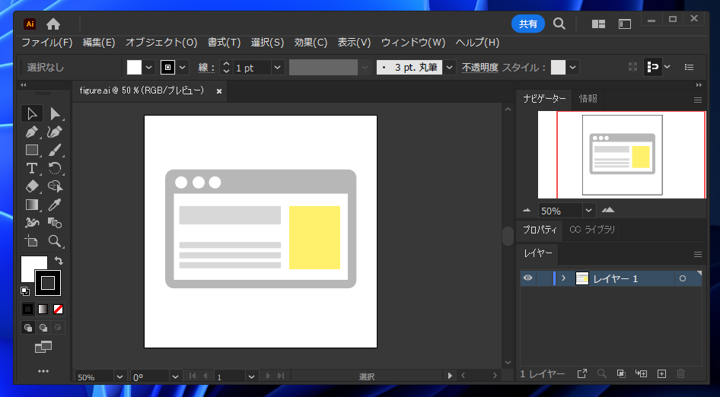This screenshot has height=397, width=720.
Task: Set Color fill mode button
Action: click(x=28, y=309)
